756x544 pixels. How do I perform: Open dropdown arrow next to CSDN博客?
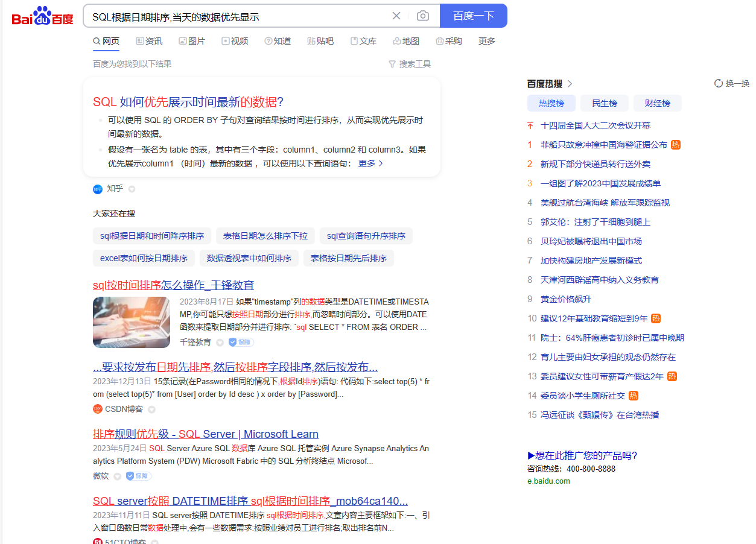pos(151,410)
